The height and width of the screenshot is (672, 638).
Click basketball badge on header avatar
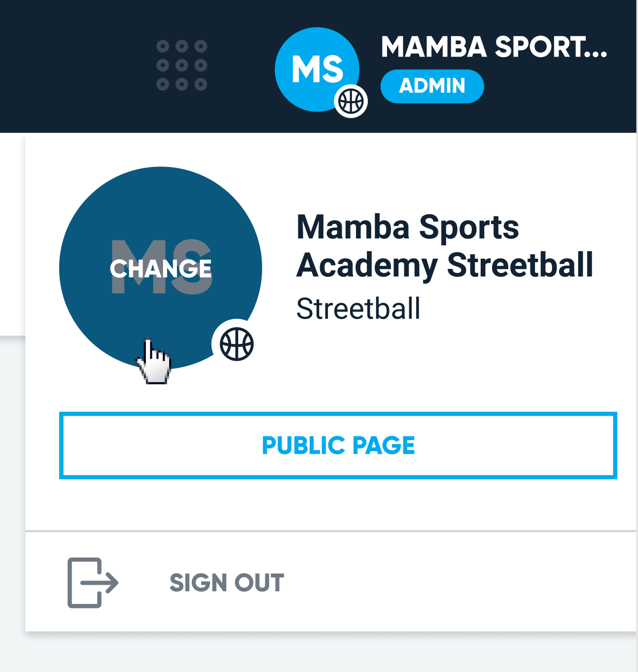tap(351, 101)
